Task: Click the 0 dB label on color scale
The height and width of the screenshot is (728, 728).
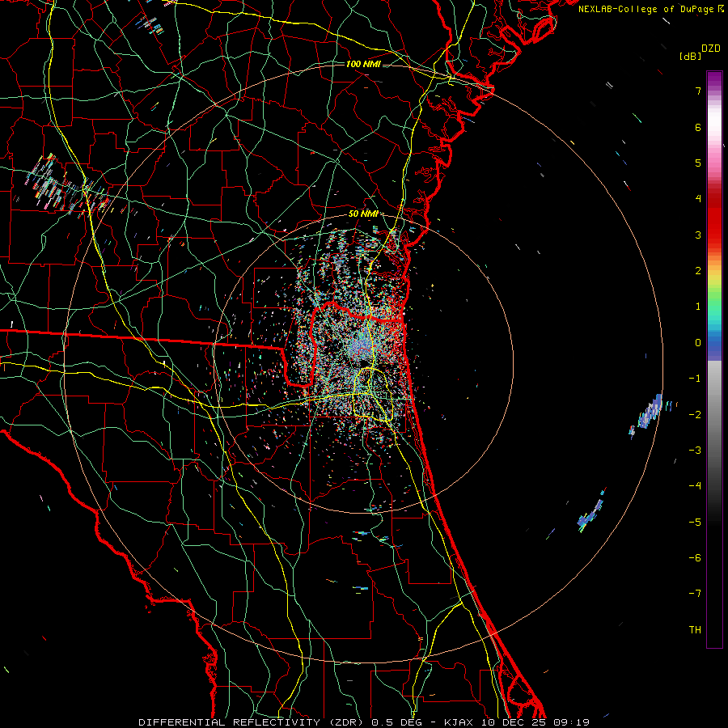Action: coord(698,343)
